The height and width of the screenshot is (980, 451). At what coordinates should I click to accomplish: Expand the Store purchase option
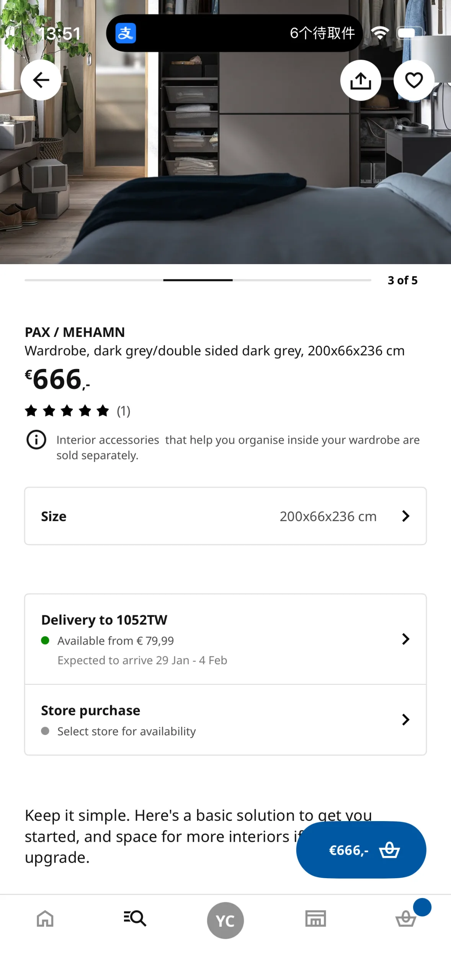(225, 719)
